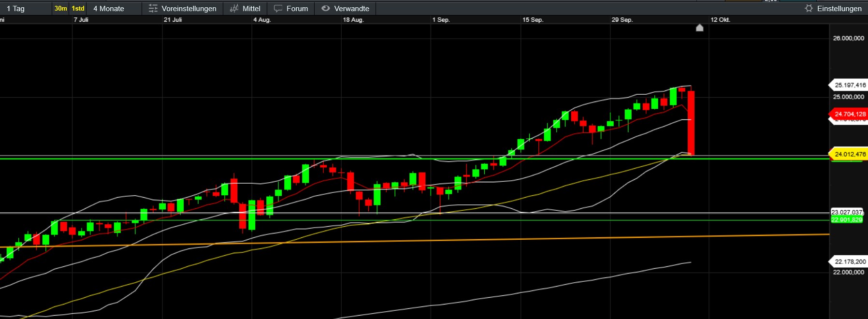Open chart Einstellungen with gear icon
The height and width of the screenshot is (319, 868).
point(833,8)
